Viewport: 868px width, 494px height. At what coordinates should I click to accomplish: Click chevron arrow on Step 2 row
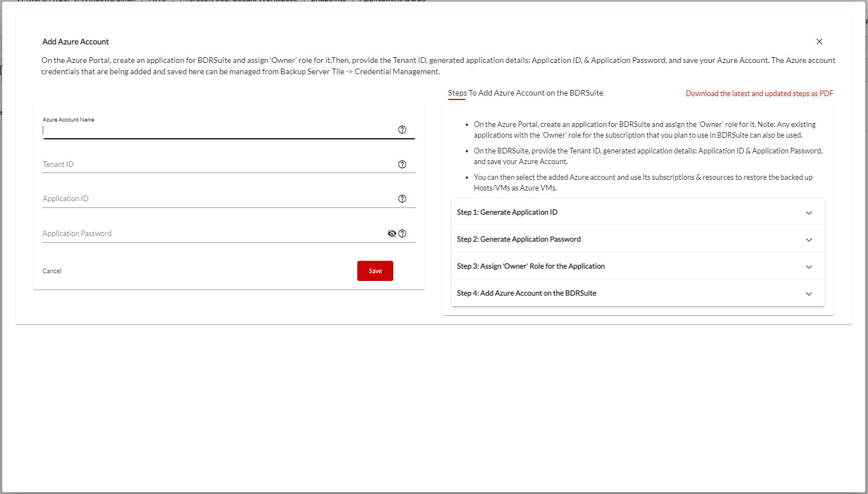click(x=809, y=240)
